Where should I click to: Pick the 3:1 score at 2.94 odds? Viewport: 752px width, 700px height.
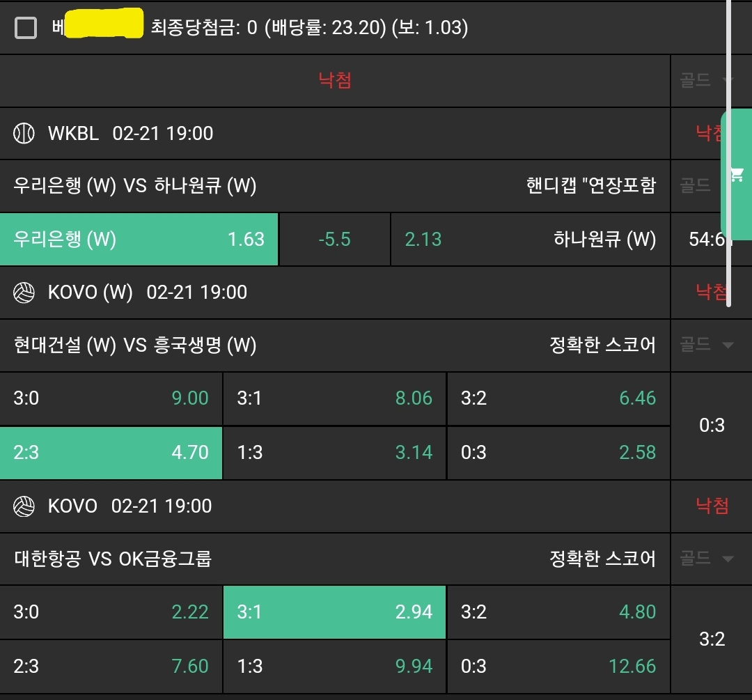coord(334,612)
